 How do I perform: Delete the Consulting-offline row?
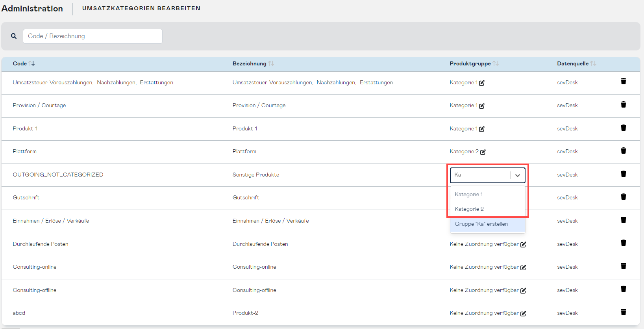pyautogui.click(x=624, y=289)
